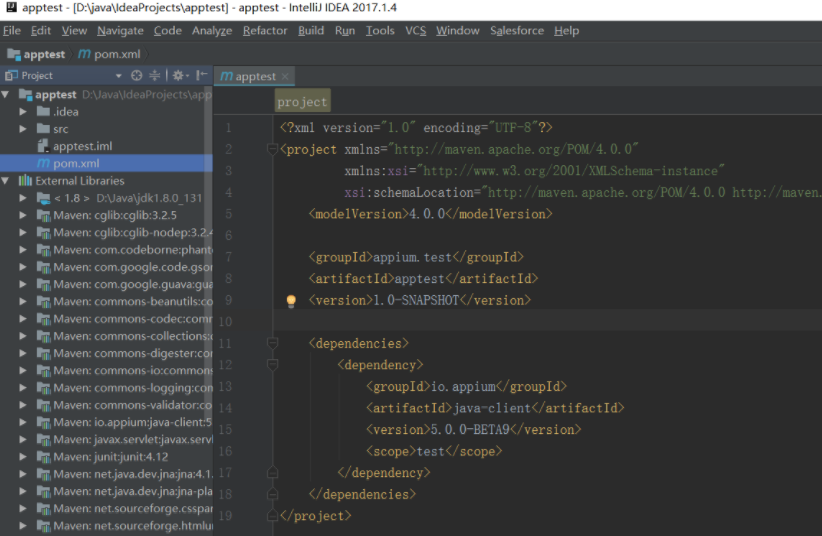
Task: Select Maven commons-validator library row
Action: click(106, 405)
